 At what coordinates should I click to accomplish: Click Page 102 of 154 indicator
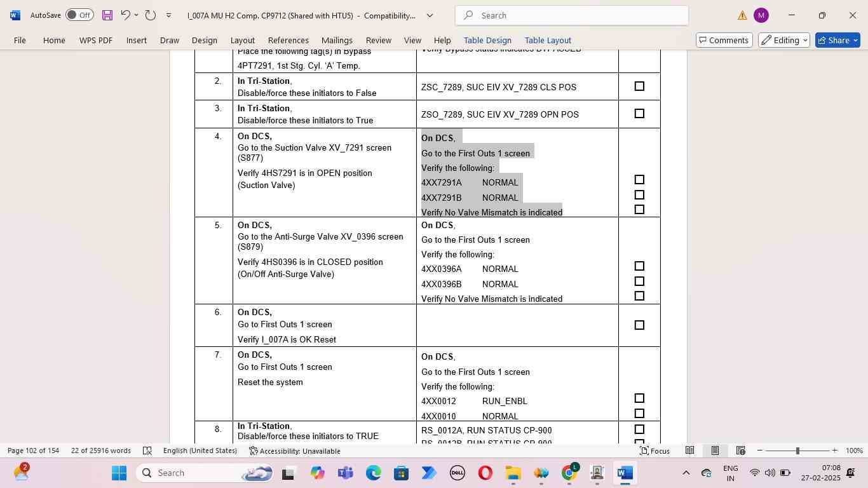(33, 451)
